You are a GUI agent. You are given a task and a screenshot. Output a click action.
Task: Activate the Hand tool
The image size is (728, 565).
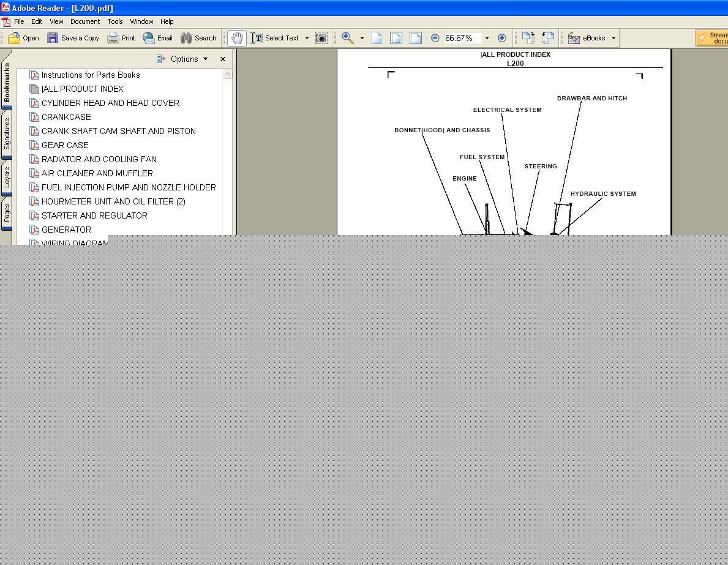(x=237, y=38)
